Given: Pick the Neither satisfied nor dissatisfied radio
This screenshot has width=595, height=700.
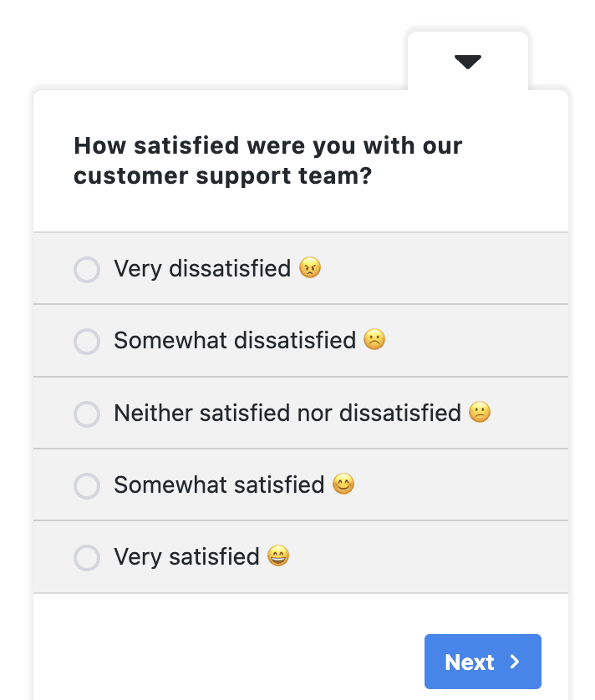Looking at the screenshot, I should pos(87,413).
